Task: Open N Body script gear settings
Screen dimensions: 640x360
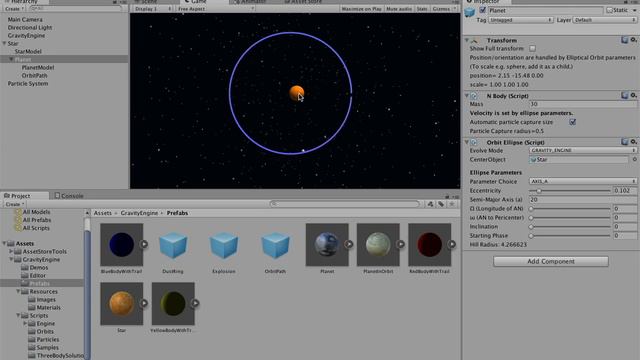Action: (633, 96)
